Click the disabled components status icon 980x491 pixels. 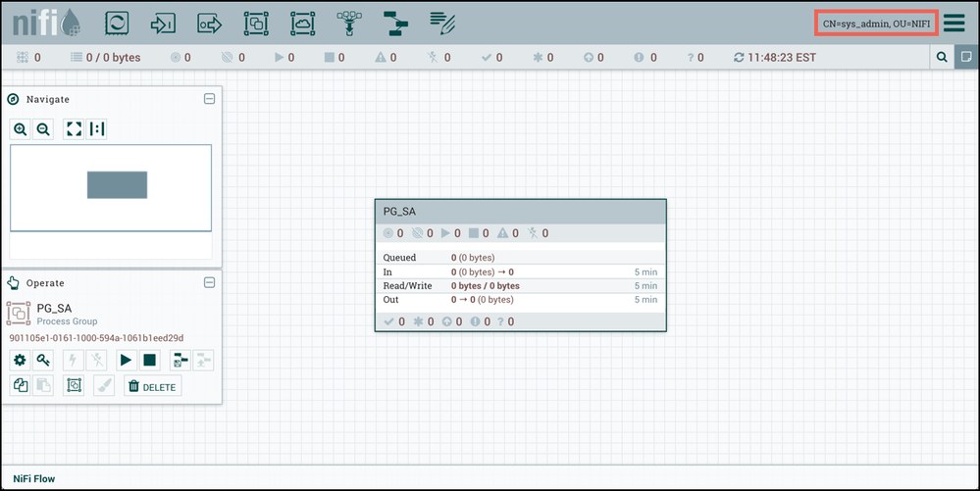coord(433,58)
